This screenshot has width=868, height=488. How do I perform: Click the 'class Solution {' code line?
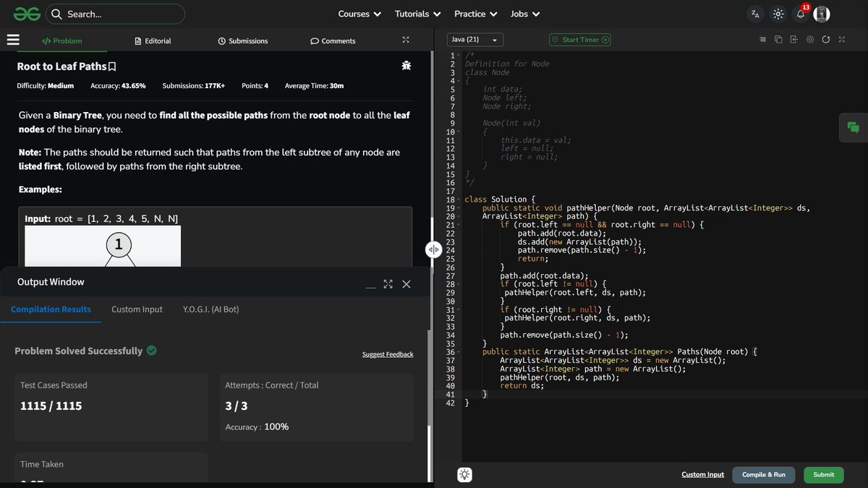coord(500,200)
